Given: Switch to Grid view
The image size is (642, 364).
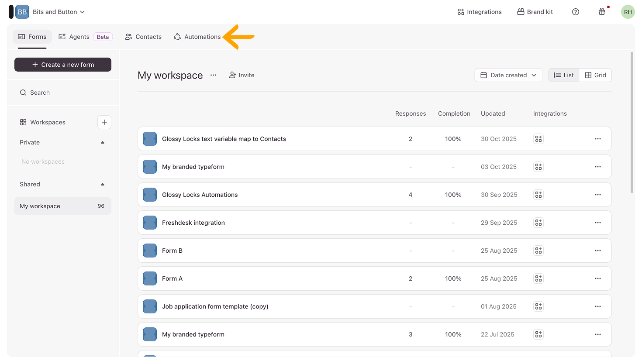Looking at the screenshot, I should pos(595,75).
